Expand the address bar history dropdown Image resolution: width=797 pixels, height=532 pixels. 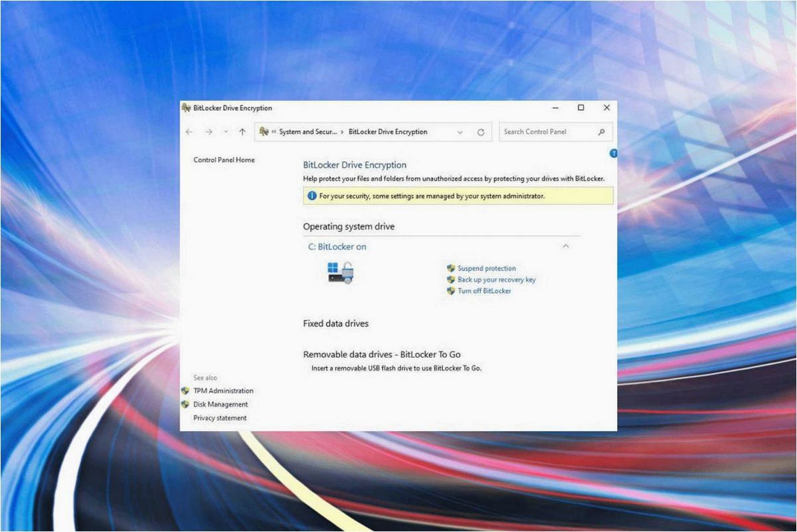tap(460, 132)
